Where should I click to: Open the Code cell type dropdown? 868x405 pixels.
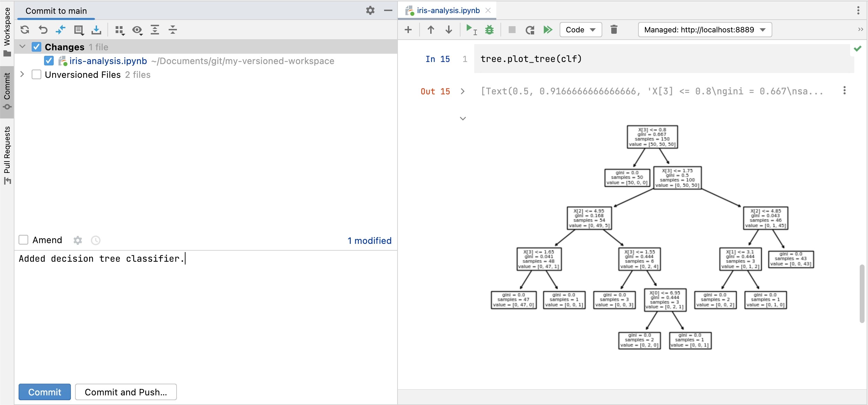point(580,30)
